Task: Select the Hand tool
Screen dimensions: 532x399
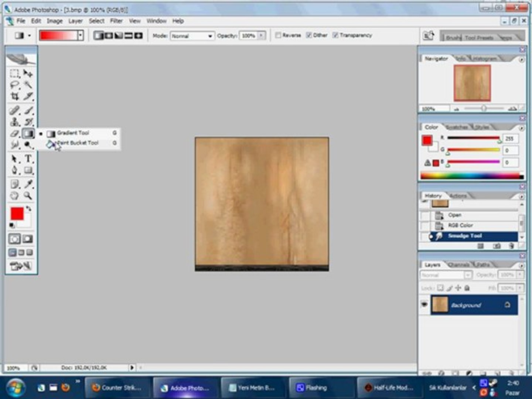Action: click(x=14, y=195)
